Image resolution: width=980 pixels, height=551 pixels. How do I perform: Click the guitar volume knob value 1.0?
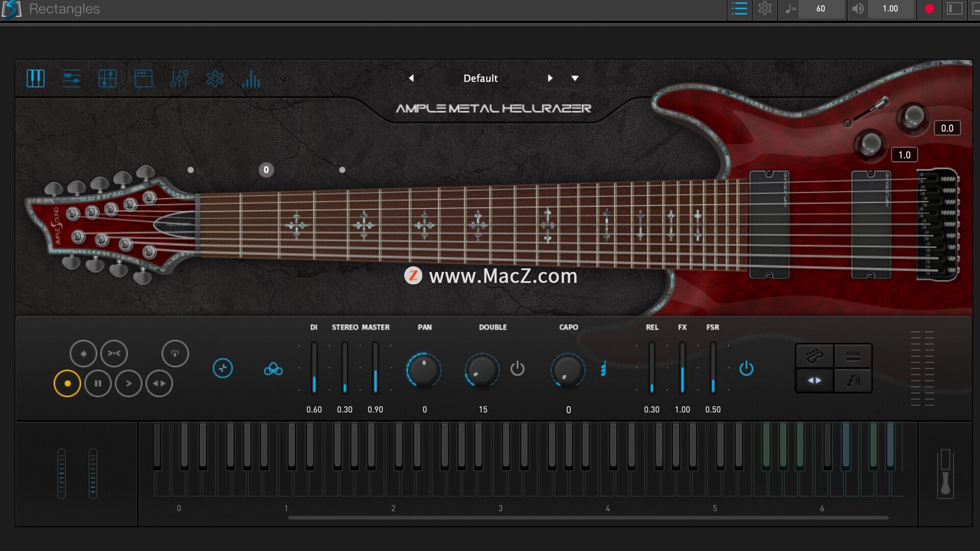coord(904,155)
